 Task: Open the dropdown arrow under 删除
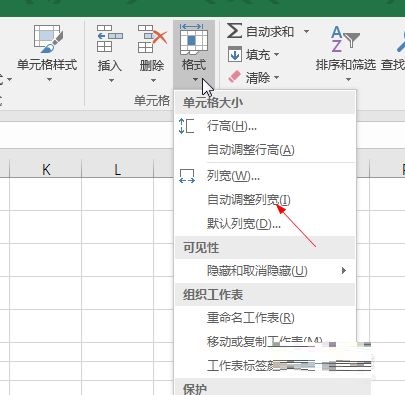pos(153,80)
